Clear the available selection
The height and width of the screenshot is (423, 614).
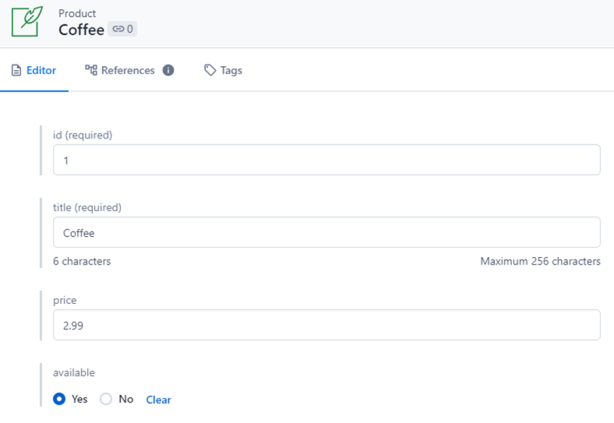(x=159, y=400)
